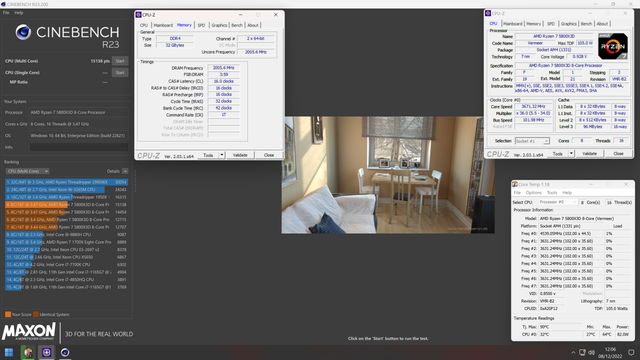Click the Identical System legend swatch
The height and width of the screenshot is (360, 640).
(x=36, y=314)
